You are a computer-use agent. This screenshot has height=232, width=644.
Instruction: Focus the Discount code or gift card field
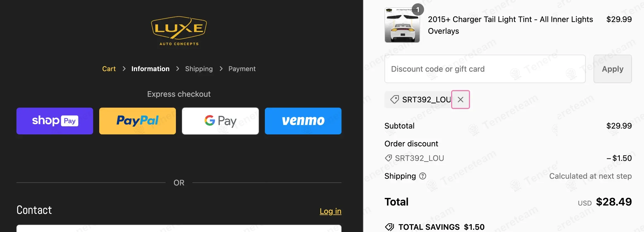click(485, 69)
